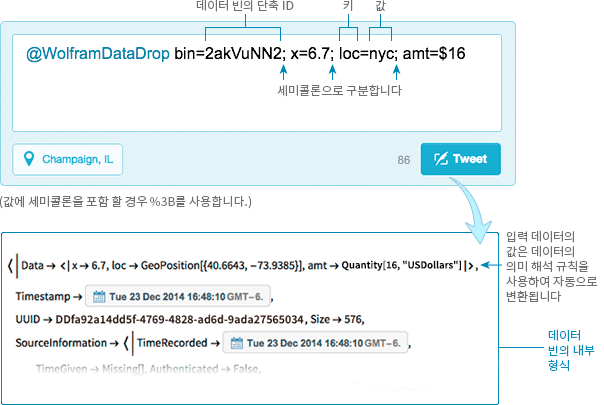Click the arrow below the loc=nyc semicolon
Viewport: 604px width, 405px height.
pyautogui.click(x=396, y=72)
